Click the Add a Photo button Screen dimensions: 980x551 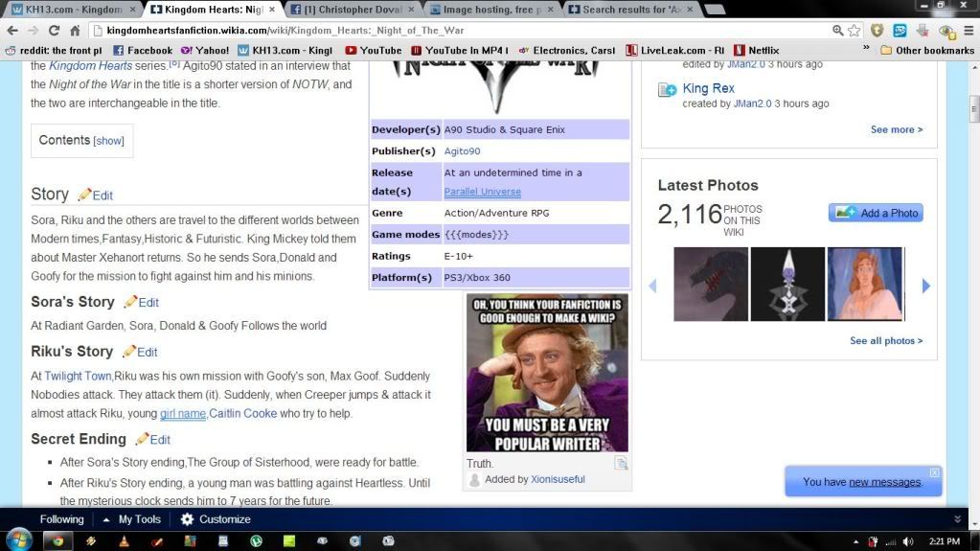click(x=876, y=213)
